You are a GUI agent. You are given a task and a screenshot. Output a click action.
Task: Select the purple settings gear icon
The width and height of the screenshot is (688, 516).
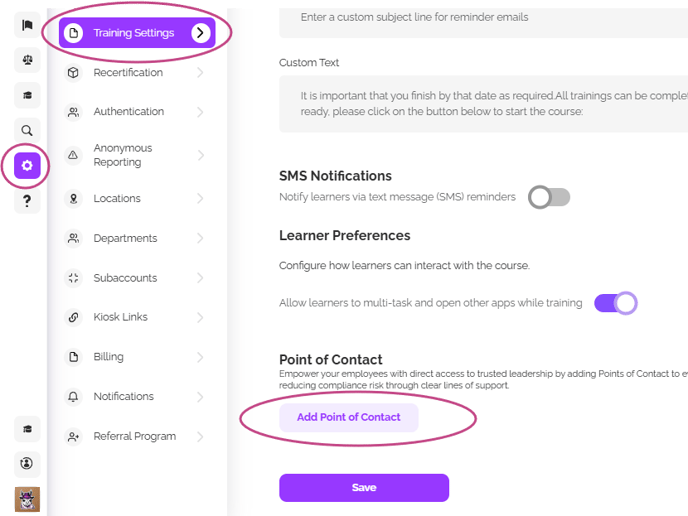click(27, 165)
